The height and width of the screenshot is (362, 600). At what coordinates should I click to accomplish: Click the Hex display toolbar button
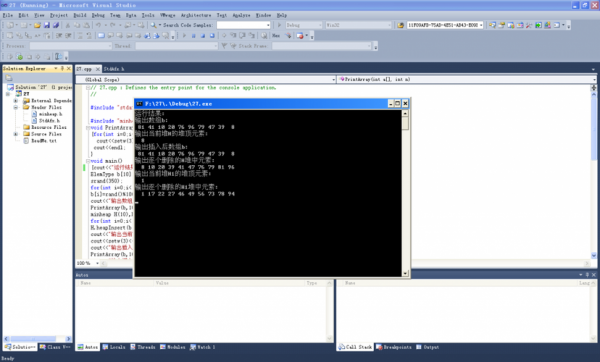[x=276, y=36]
